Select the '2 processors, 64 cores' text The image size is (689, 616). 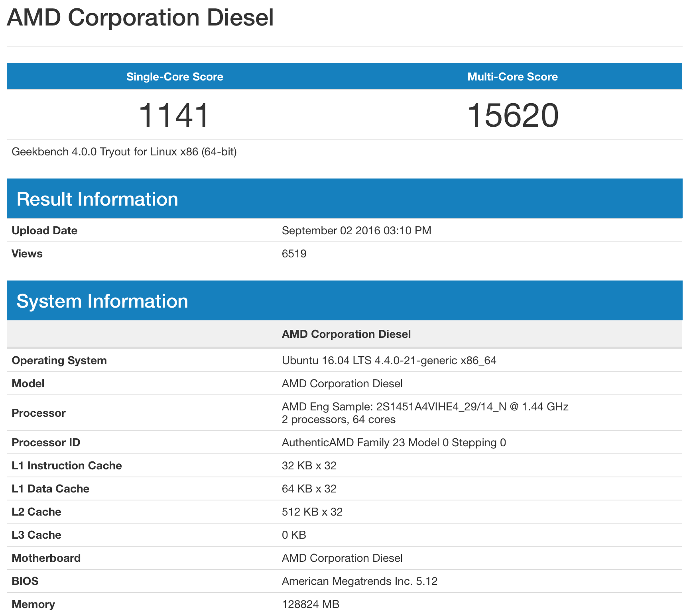(339, 420)
